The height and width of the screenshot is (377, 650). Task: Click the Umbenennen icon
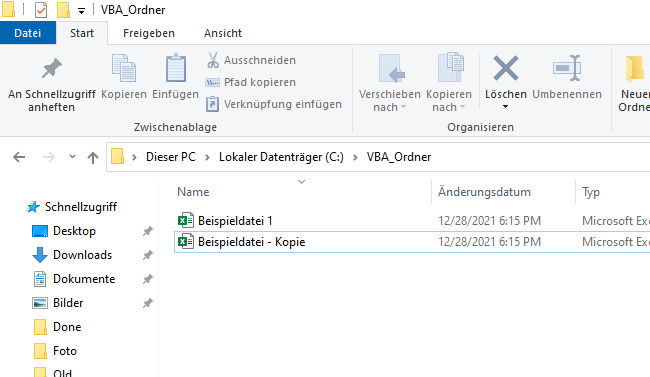pyautogui.click(x=567, y=68)
